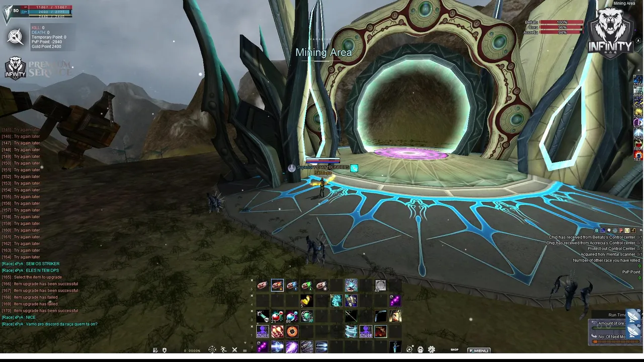Cast the purple burst skill in row 2
This screenshot has width=644, height=362.
(292, 346)
